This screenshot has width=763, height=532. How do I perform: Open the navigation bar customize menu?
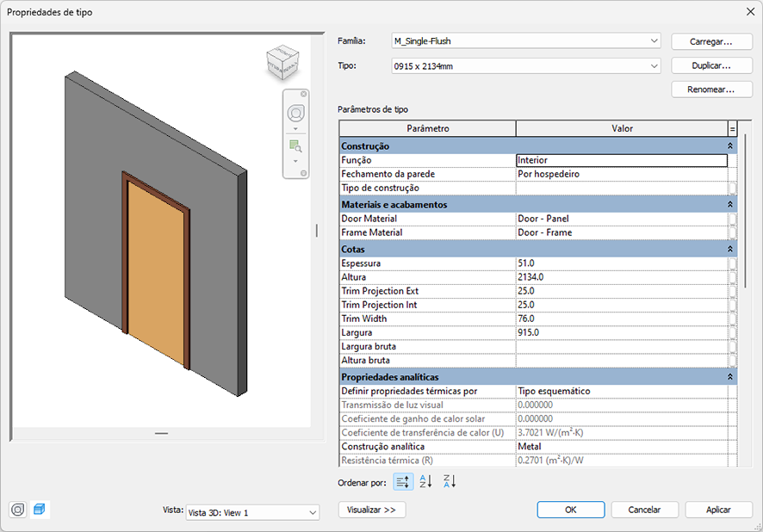304,173
